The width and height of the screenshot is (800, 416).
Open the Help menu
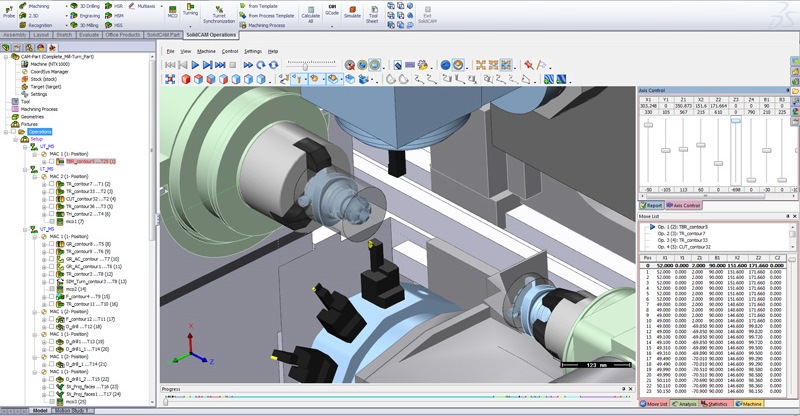(273, 52)
